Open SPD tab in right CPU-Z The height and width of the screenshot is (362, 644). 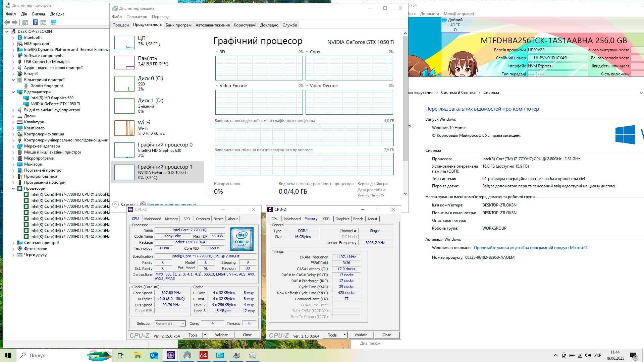326,219
